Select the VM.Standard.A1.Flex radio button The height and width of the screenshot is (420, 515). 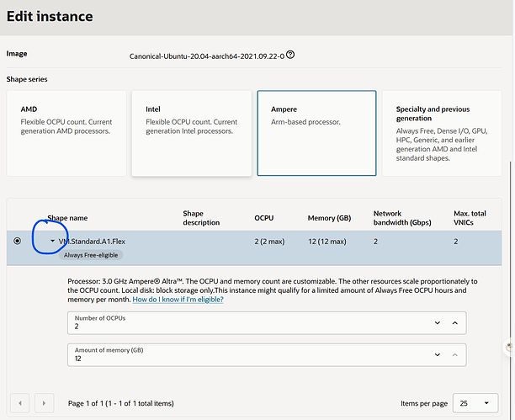pyautogui.click(x=17, y=241)
